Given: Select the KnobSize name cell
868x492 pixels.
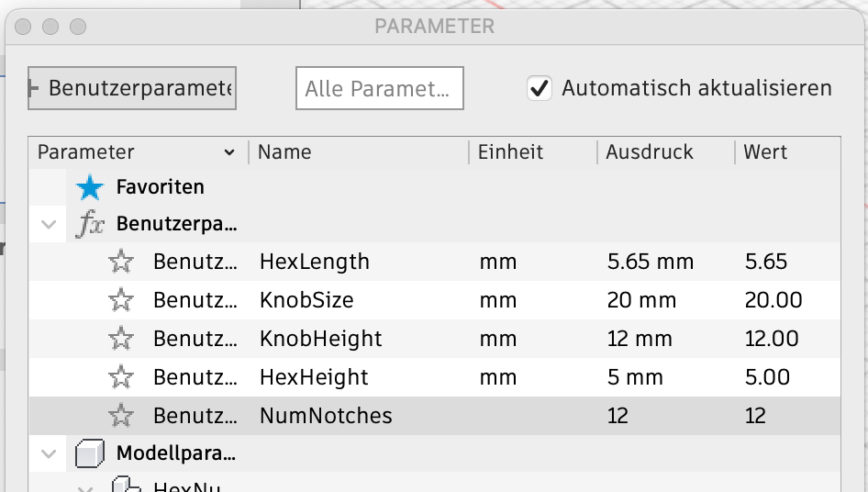Looking at the screenshot, I should pyautogui.click(x=306, y=300).
